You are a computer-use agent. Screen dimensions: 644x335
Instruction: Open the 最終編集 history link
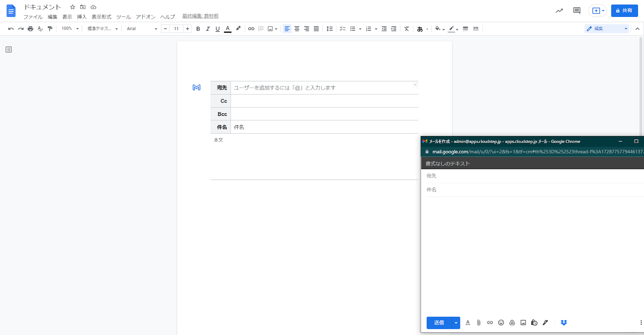coord(200,16)
